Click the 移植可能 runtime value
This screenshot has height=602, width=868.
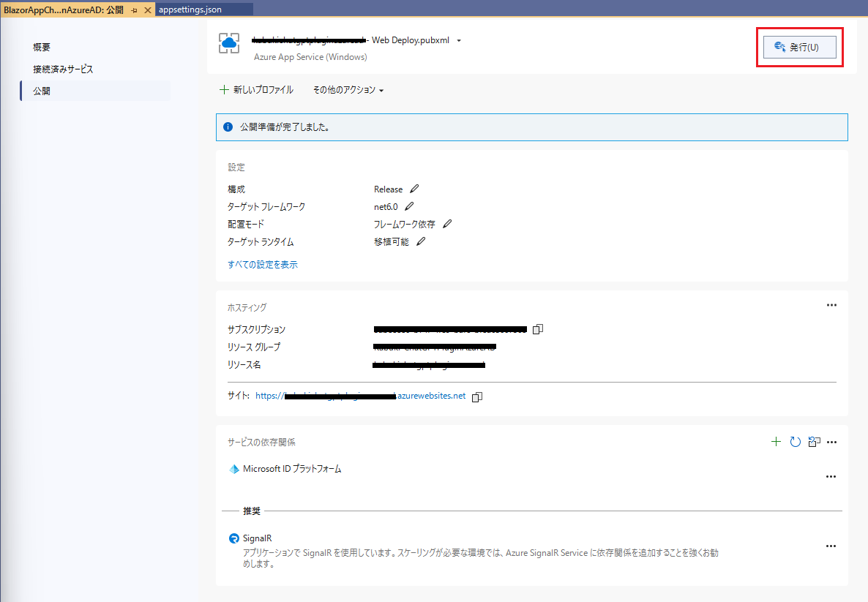click(x=392, y=242)
